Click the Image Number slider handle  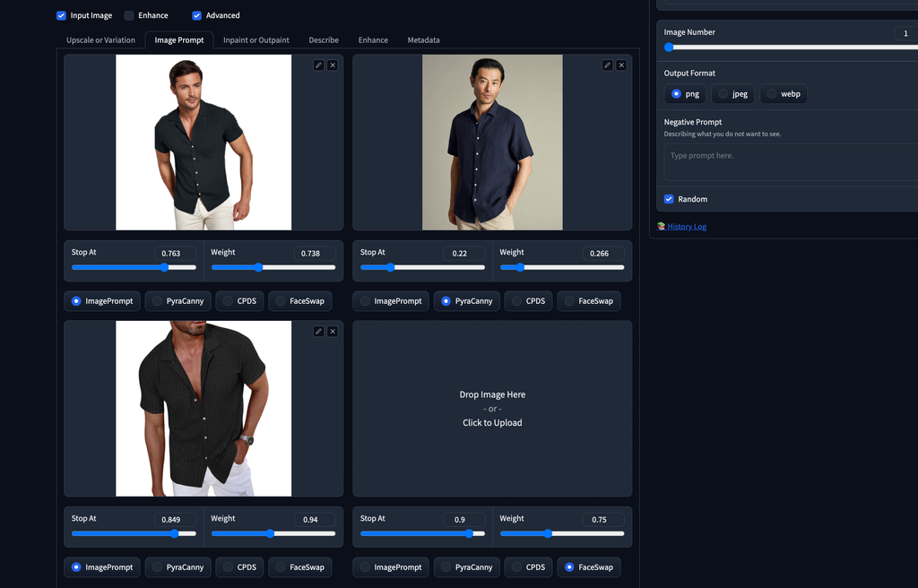tap(669, 48)
